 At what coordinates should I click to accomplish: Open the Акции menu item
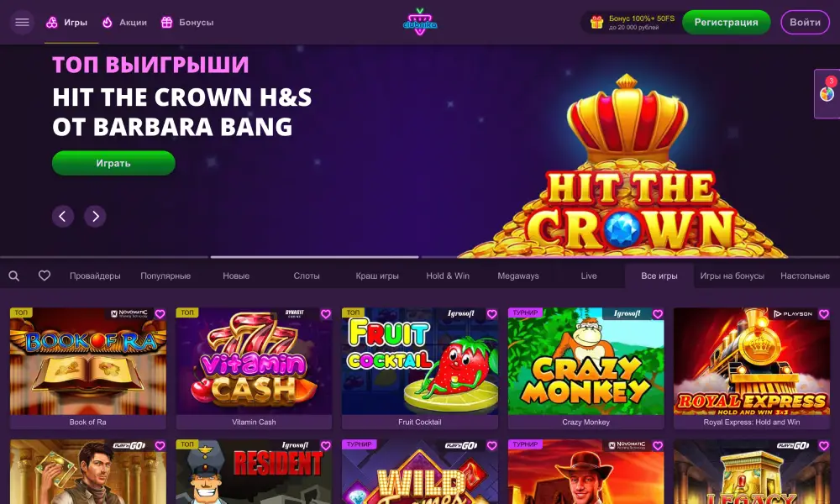click(124, 22)
